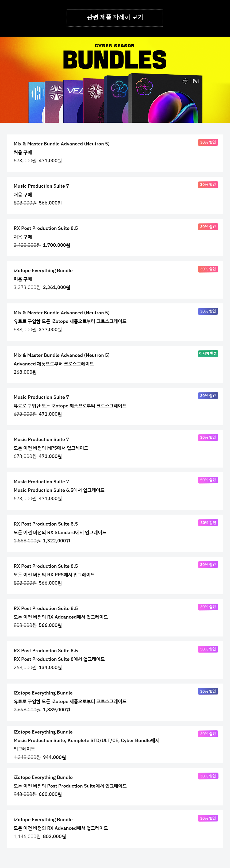This screenshot has height=868, width=230.
Task: Click the 50% badge on RX PPS 8 upgrade
Action: click(x=208, y=649)
